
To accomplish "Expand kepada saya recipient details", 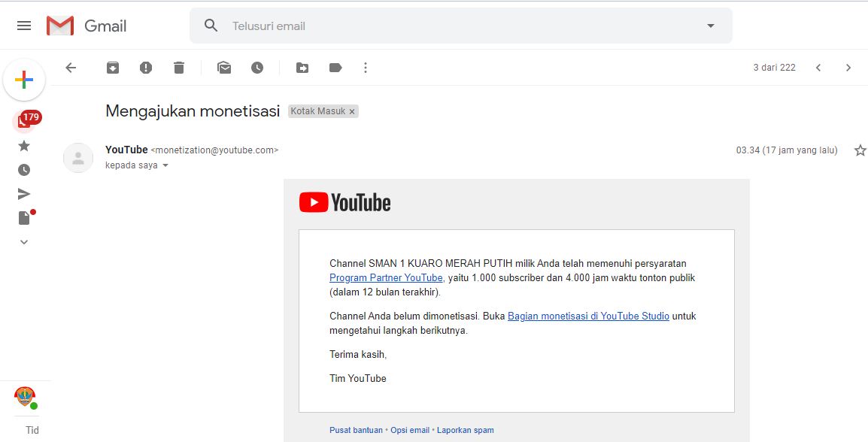I will coord(165,165).
